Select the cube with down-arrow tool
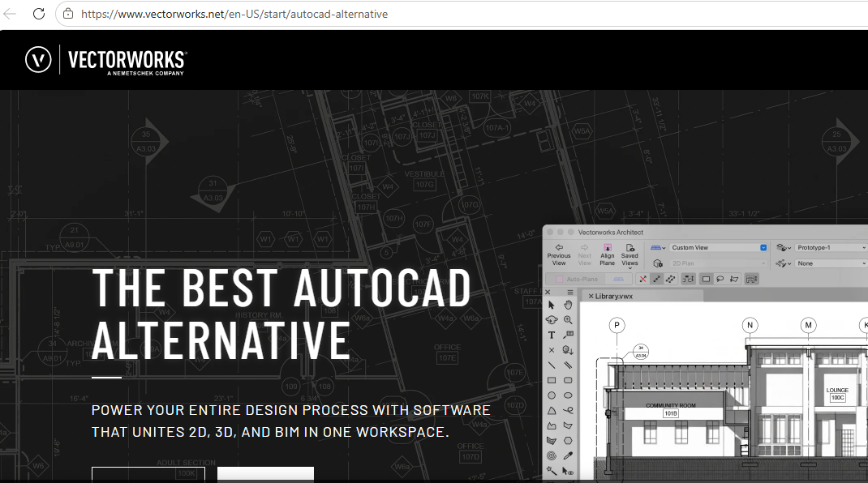This screenshot has width=868, height=483. [x=568, y=350]
